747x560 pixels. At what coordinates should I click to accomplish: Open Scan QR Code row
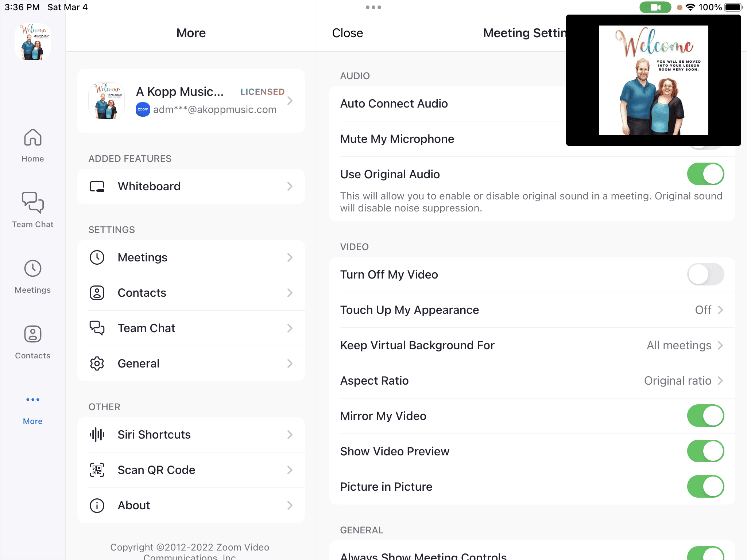(191, 470)
